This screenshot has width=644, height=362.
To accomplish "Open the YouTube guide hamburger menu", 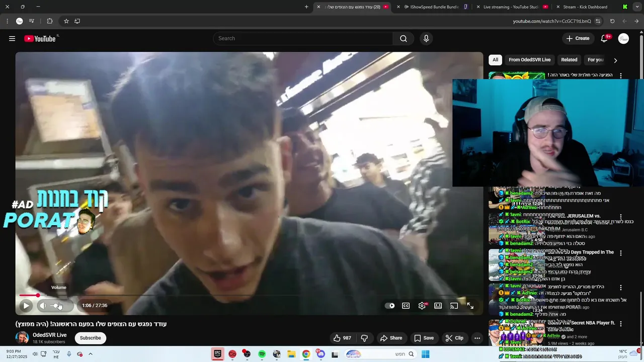I will point(12,39).
